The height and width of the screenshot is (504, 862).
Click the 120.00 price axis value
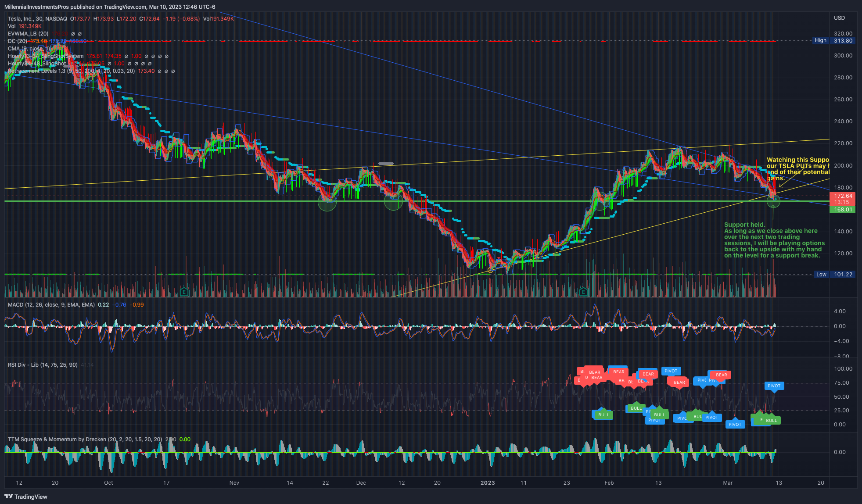[843, 254]
